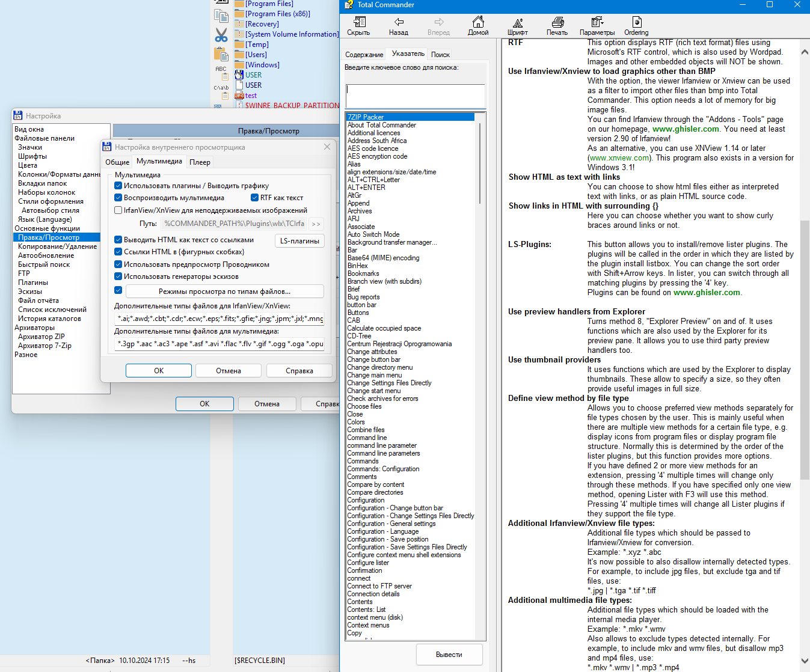Toggle 'Использовать генераторы эскизов' checkbox
The height and width of the screenshot is (672, 810).
point(118,276)
